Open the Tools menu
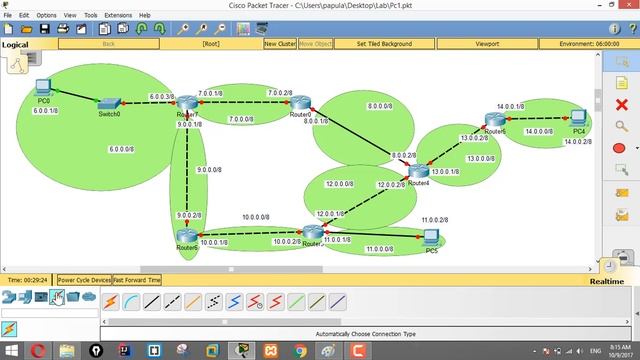This screenshot has height=360, width=640. click(91, 15)
